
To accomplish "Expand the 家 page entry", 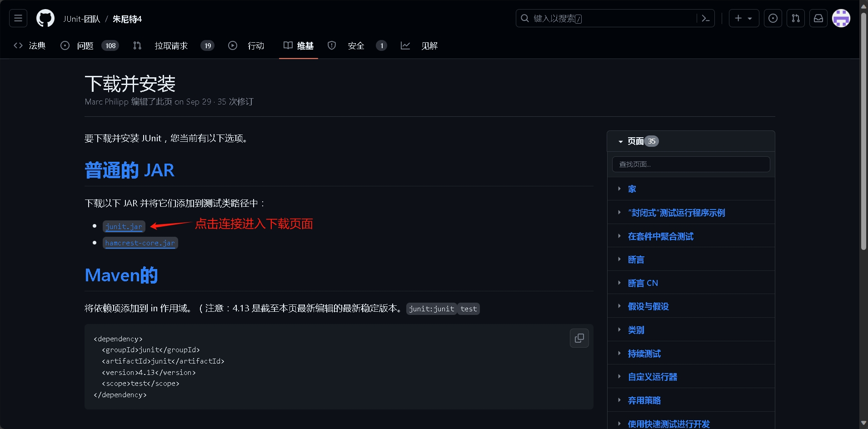I will tap(619, 189).
